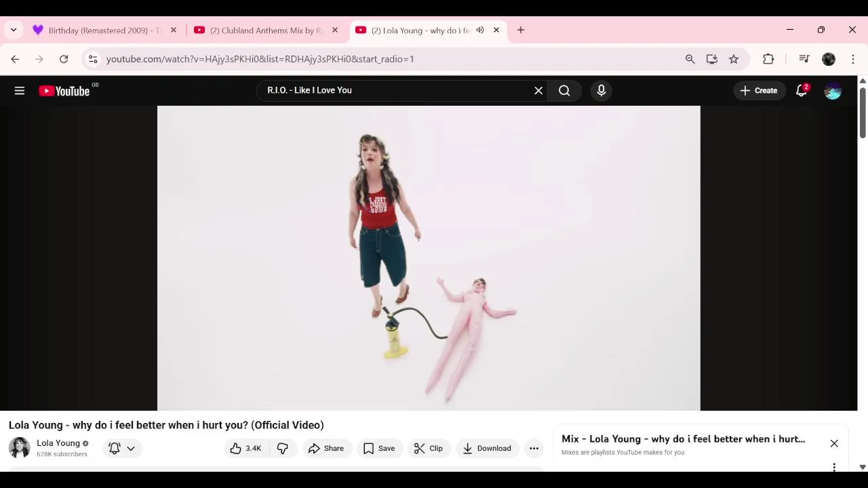
Task: Like the video with thumbs up
Action: [245, 449]
